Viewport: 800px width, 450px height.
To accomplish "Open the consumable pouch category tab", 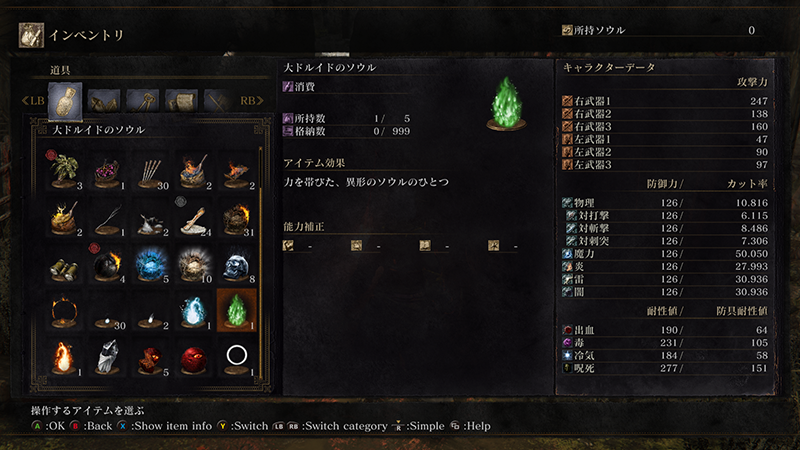I will [65, 101].
